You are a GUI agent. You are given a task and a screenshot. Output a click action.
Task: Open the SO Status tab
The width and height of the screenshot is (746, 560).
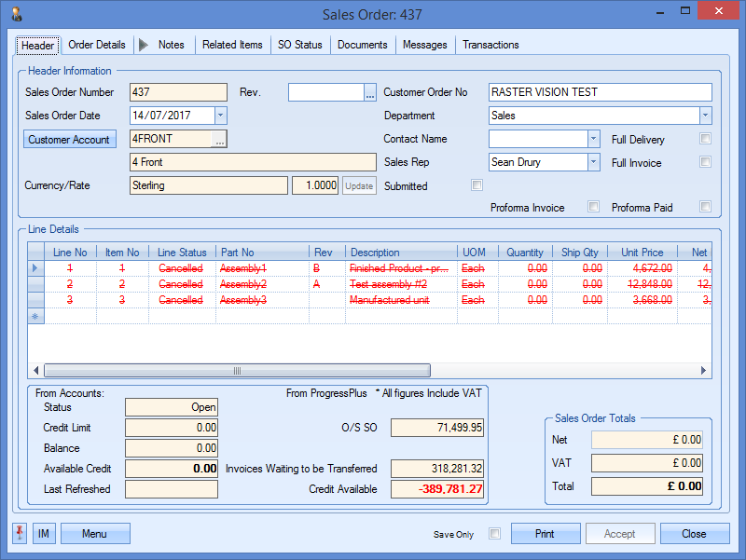pos(299,45)
